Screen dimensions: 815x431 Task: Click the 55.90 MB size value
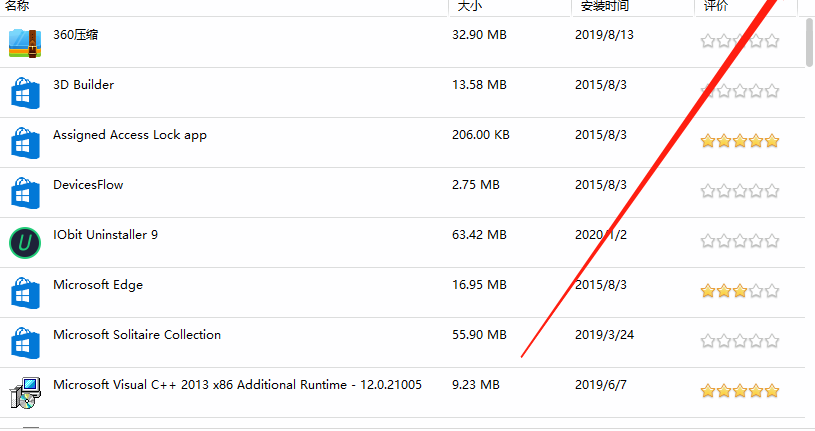tap(479, 334)
